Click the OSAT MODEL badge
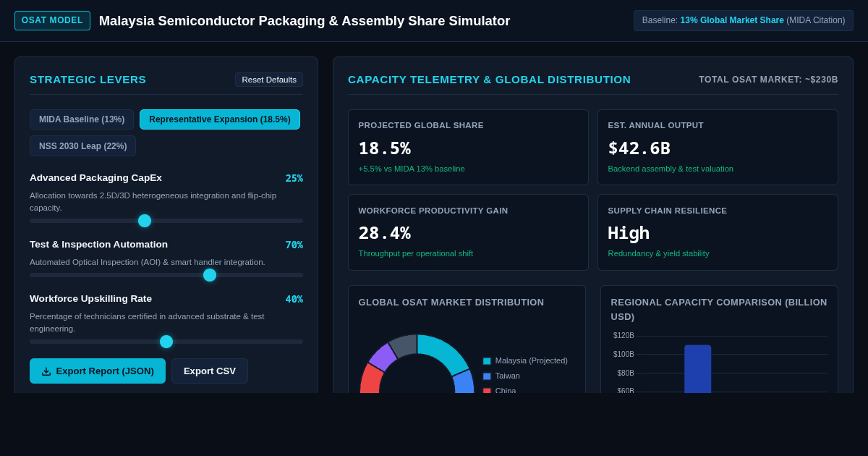 point(52,20)
